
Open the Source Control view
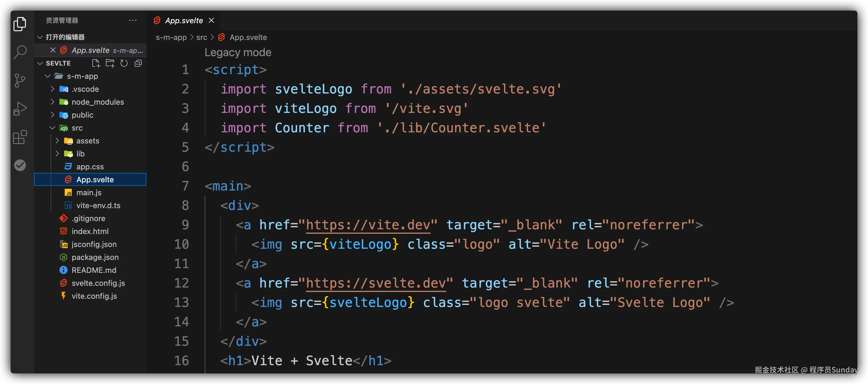[19, 81]
